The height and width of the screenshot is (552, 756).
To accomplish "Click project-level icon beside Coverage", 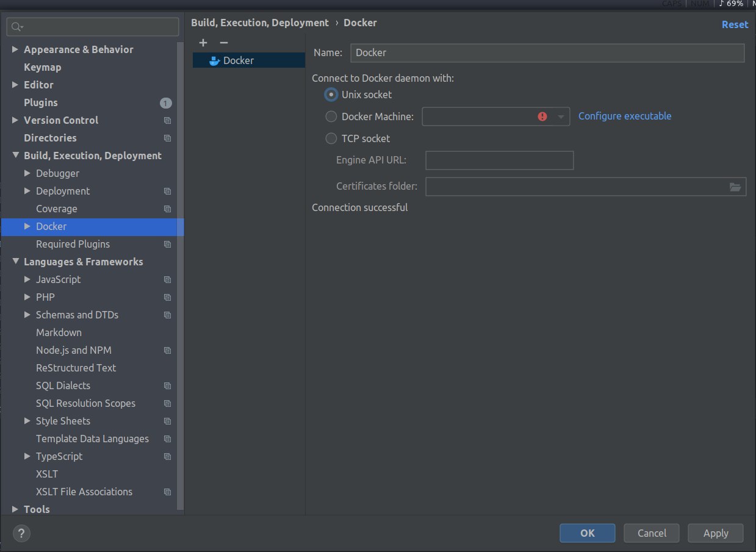I will pos(168,209).
